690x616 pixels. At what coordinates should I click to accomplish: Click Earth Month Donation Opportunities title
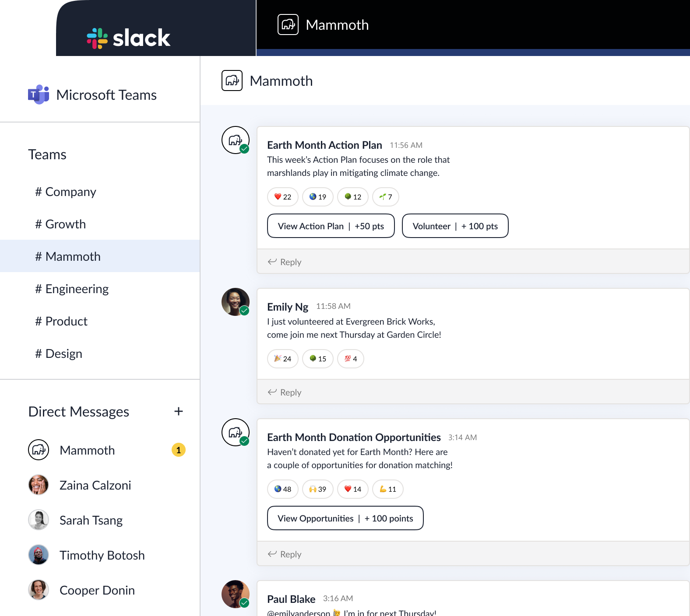click(354, 437)
